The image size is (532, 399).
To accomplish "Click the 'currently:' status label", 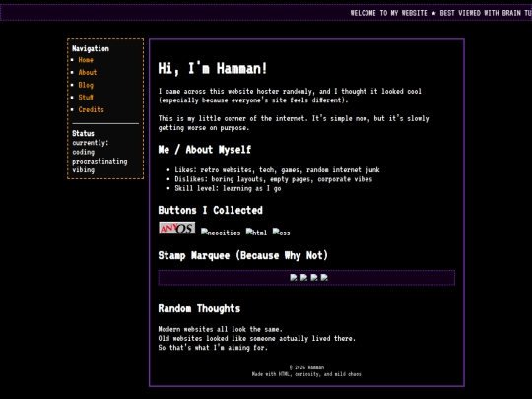I will pos(91,143).
